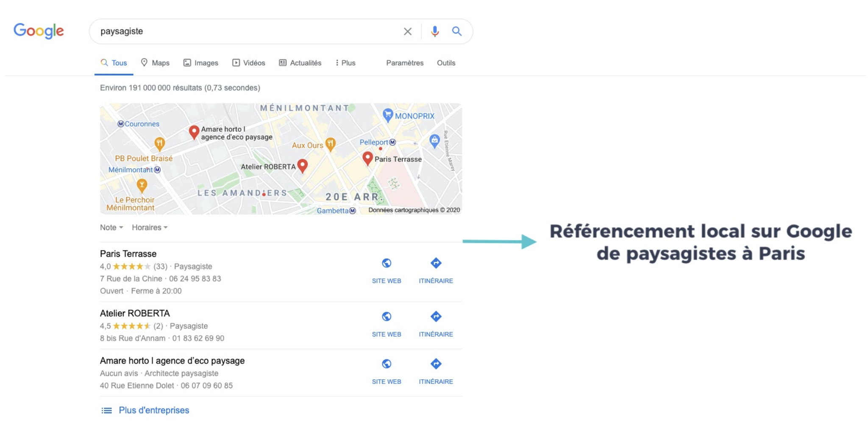The width and height of the screenshot is (868, 445).
Task: Get directions to Atelier ROBERTA
Action: coord(436,317)
